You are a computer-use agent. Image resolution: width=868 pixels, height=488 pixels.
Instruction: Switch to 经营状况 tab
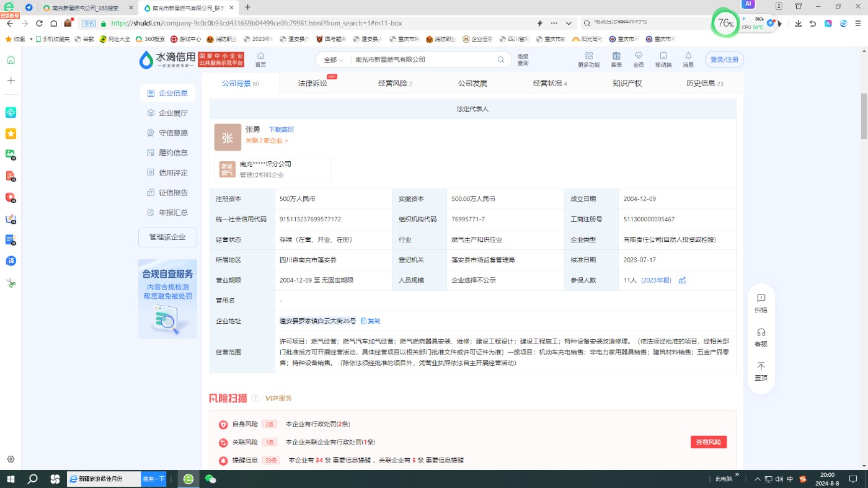click(550, 83)
